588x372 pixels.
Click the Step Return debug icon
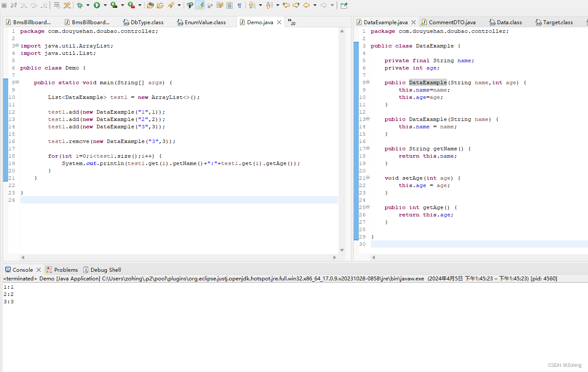tap(45, 5)
